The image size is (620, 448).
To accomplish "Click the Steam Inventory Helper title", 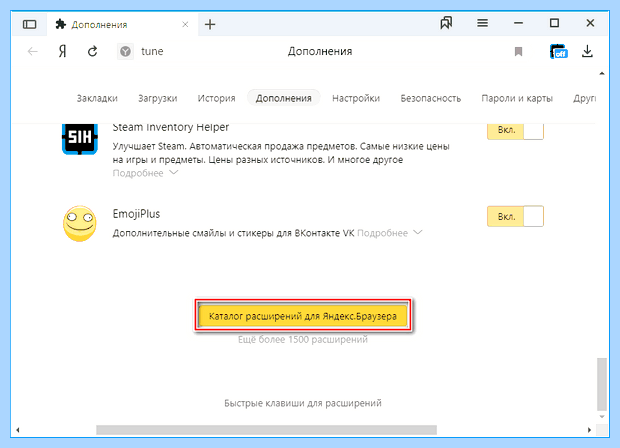I will (x=170, y=127).
